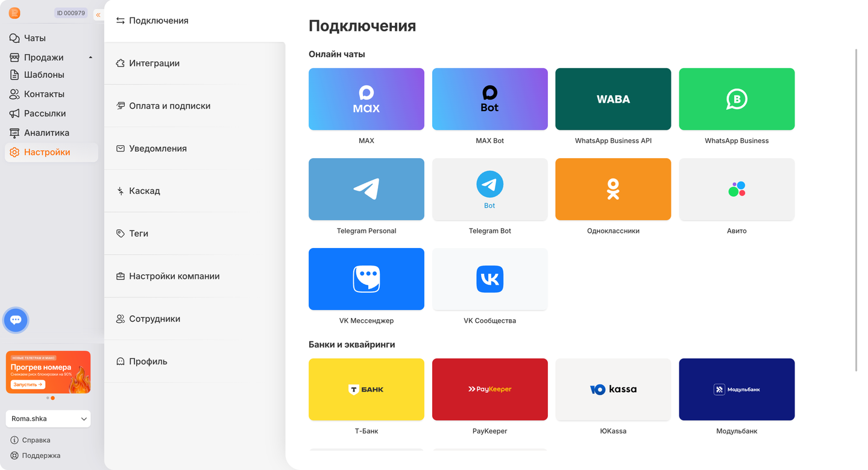Click the Telegram Personal tile
Viewport: 868px width, 470px height.
pyautogui.click(x=366, y=189)
